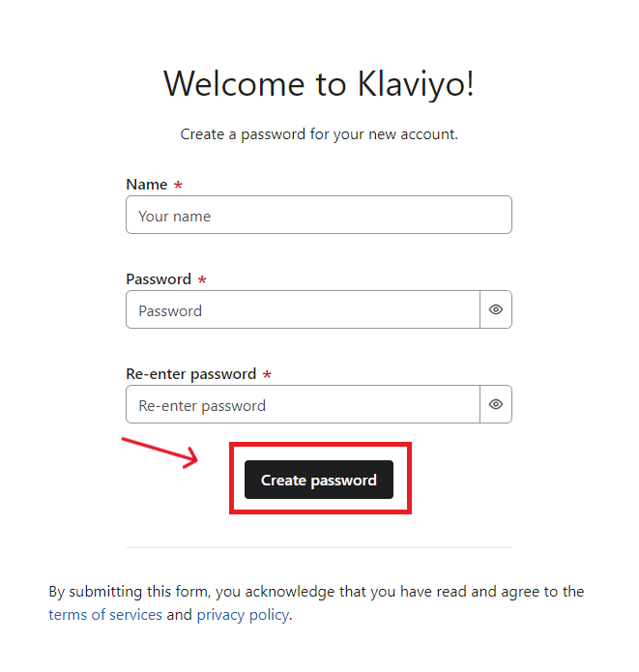Select the Re-enter password text box
Image resolution: width=639 pixels, height=672 pixels.
point(303,405)
